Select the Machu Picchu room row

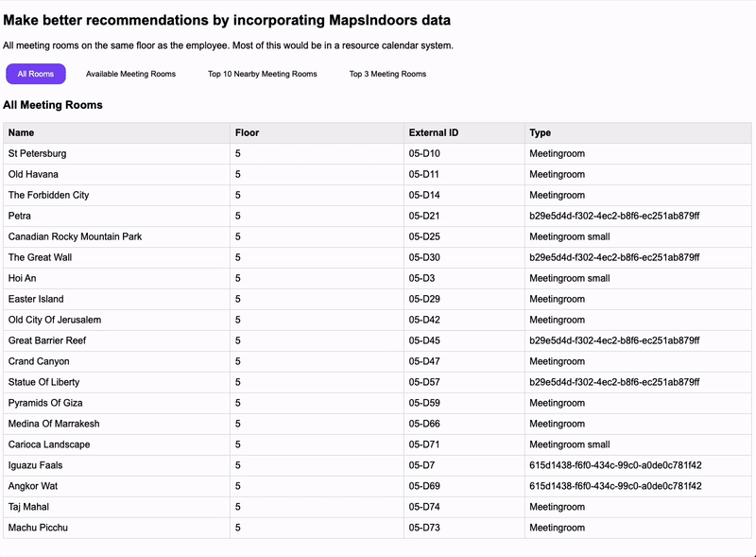pos(38,528)
